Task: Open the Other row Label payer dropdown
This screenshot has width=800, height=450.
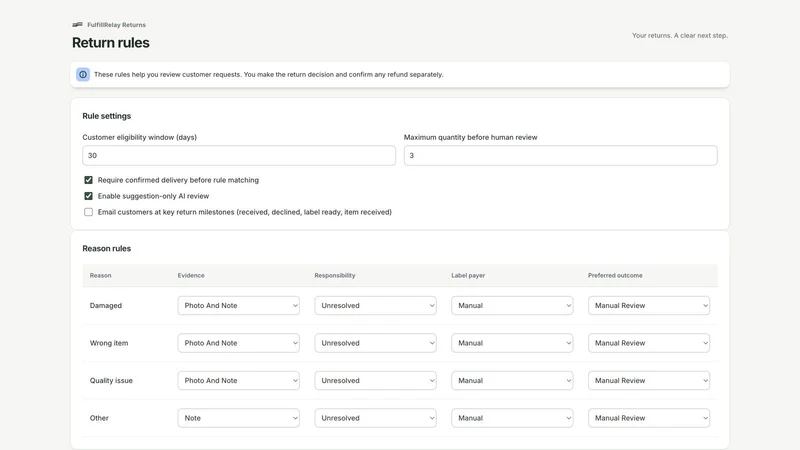Action: point(512,418)
